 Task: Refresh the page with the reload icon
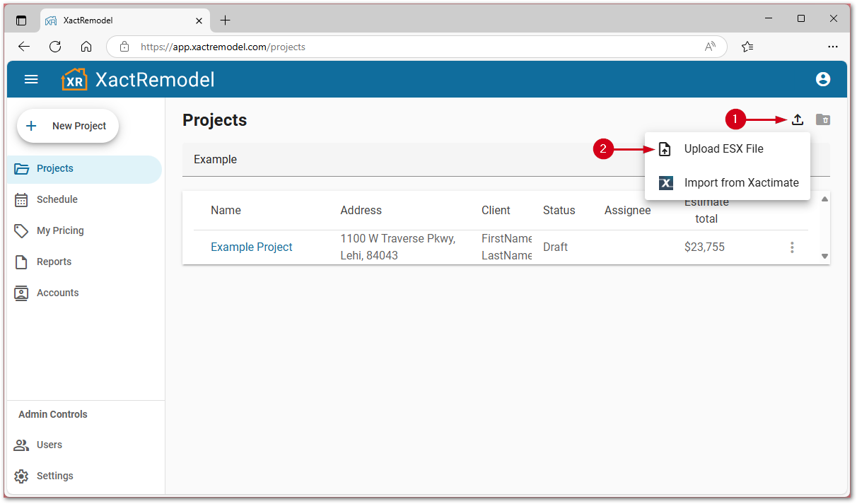55,47
